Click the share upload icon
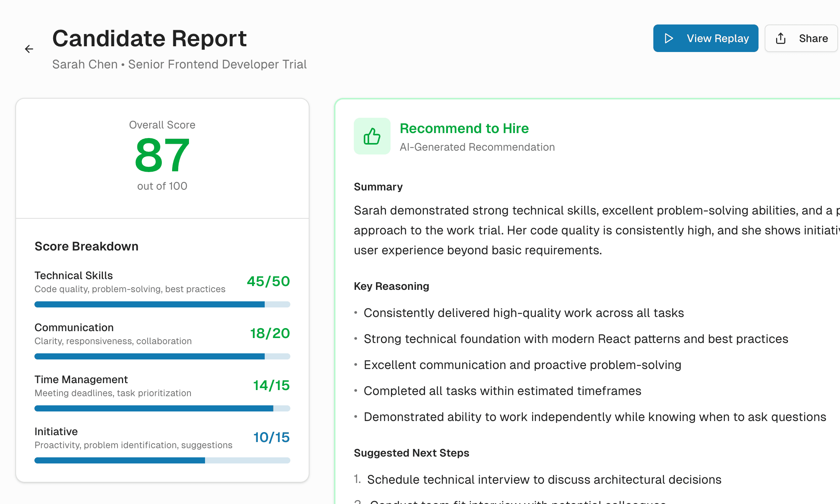The width and height of the screenshot is (840, 504). click(x=781, y=38)
